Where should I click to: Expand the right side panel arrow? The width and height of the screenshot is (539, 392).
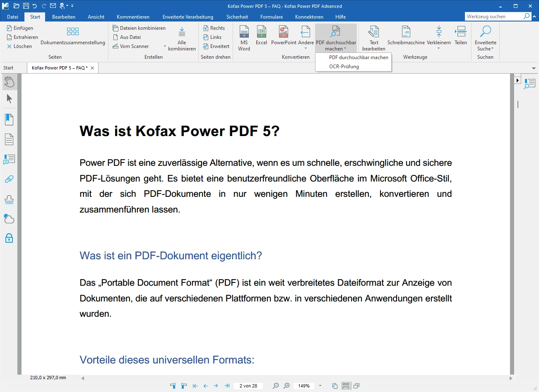[x=517, y=80]
